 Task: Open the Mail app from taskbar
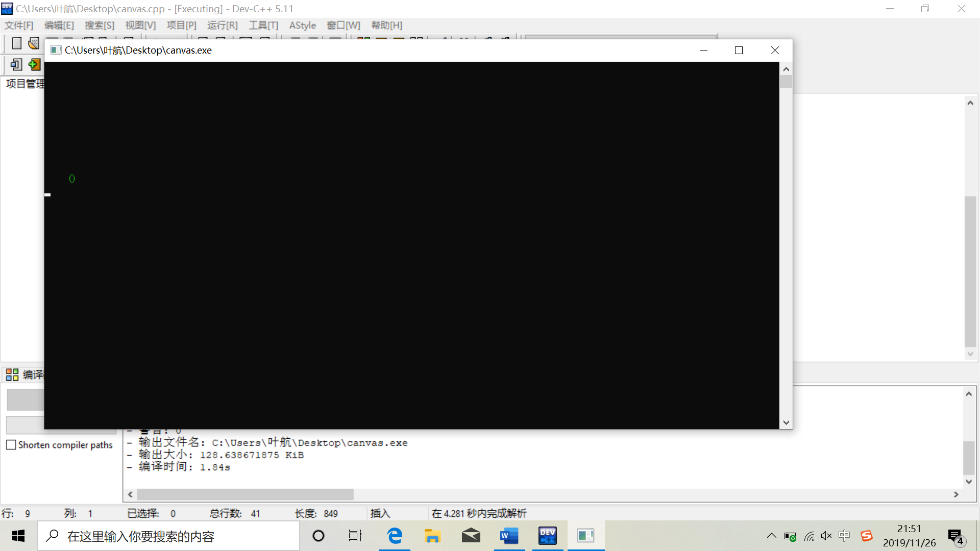point(471,536)
